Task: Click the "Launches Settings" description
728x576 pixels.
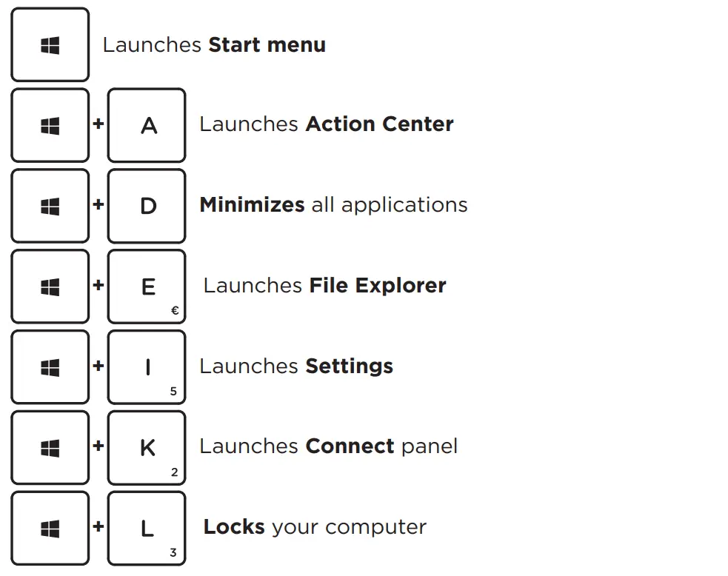Action: (x=296, y=366)
